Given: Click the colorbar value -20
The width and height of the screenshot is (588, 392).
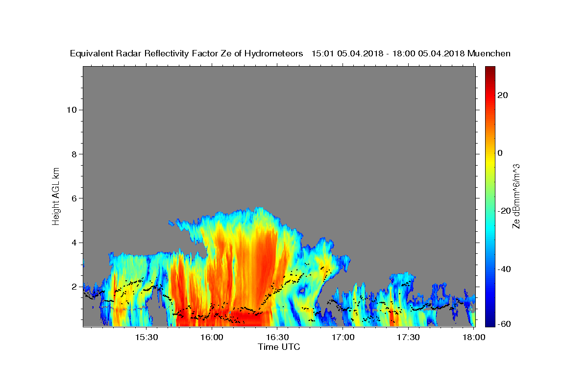Looking at the screenshot, I should (504, 211).
